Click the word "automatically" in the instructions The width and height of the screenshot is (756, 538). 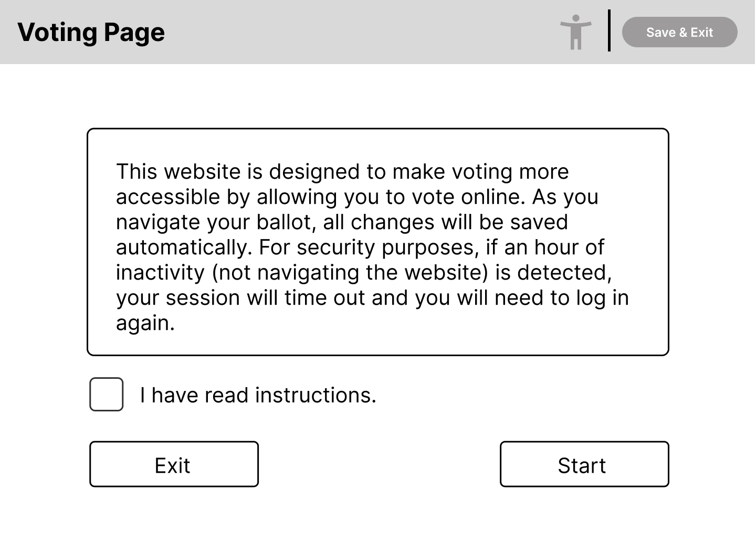point(184,247)
